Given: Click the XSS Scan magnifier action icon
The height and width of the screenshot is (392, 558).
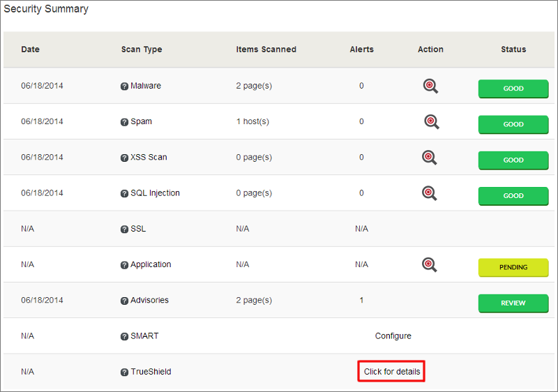Looking at the screenshot, I should click(430, 158).
